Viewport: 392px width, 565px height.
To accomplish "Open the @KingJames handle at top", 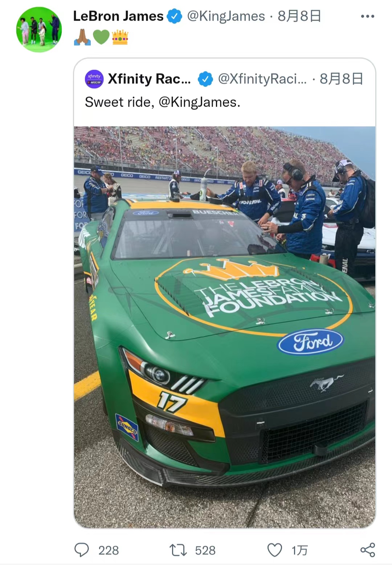I will [226, 16].
